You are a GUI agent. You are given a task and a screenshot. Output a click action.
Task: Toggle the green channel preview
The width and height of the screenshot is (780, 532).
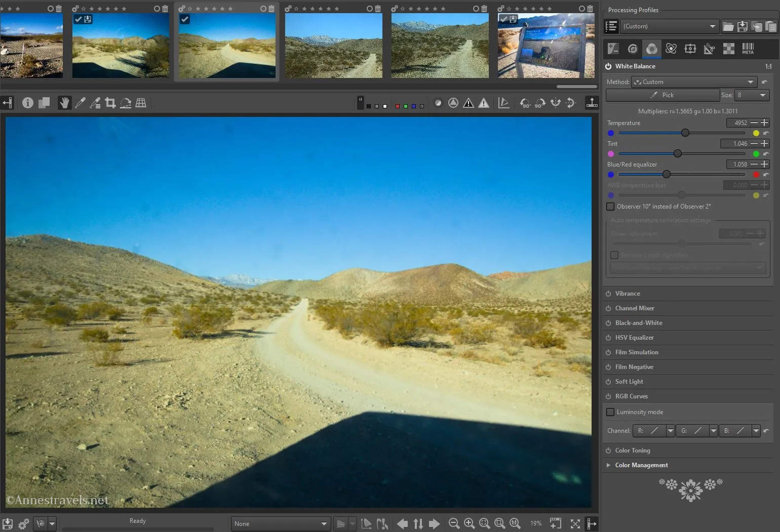pos(406,106)
